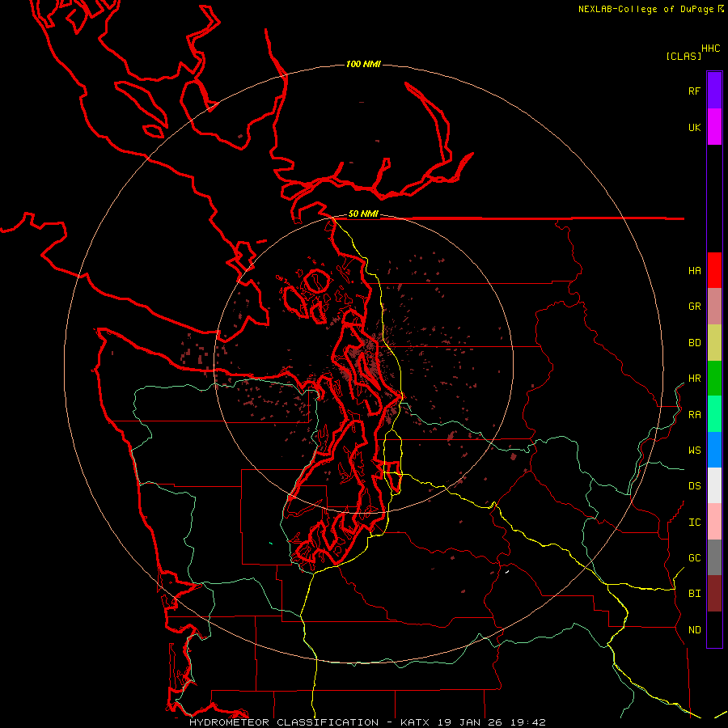Image resolution: width=728 pixels, height=728 pixels.
Task: Click the NEXLAB-College of DuPage credit text
Action: click(x=645, y=9)
